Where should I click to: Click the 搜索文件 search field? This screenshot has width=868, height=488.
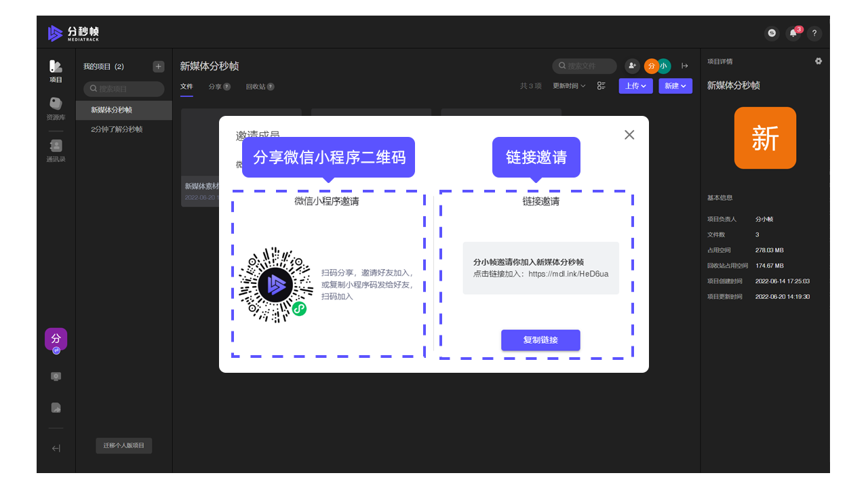[585, 66]
